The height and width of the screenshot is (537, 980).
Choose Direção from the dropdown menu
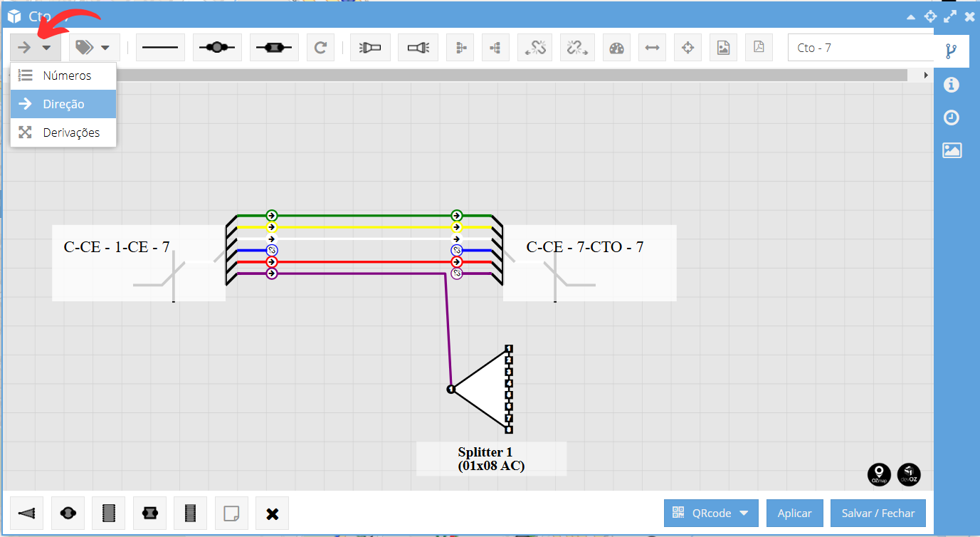pyautogui.click(x=63, y=104)
